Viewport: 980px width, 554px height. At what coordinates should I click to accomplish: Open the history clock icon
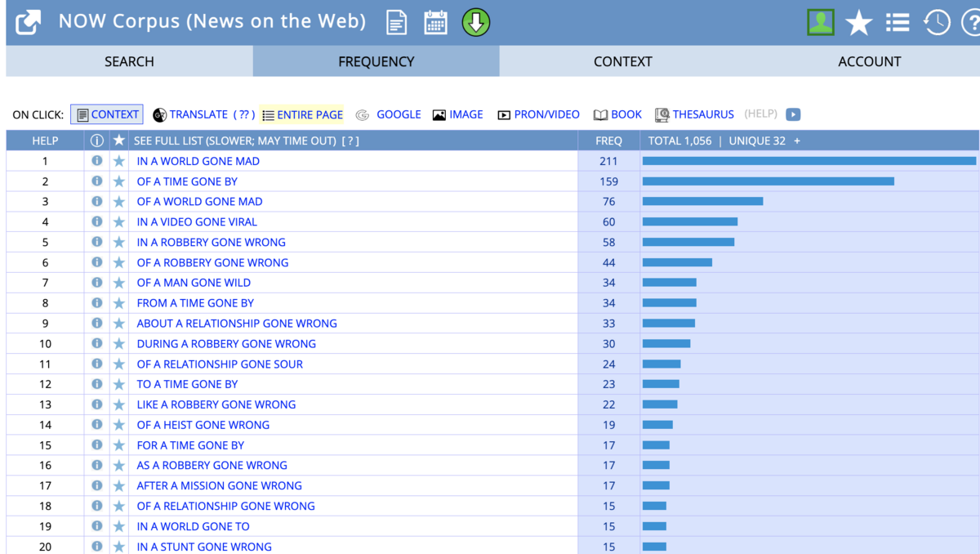937,22
